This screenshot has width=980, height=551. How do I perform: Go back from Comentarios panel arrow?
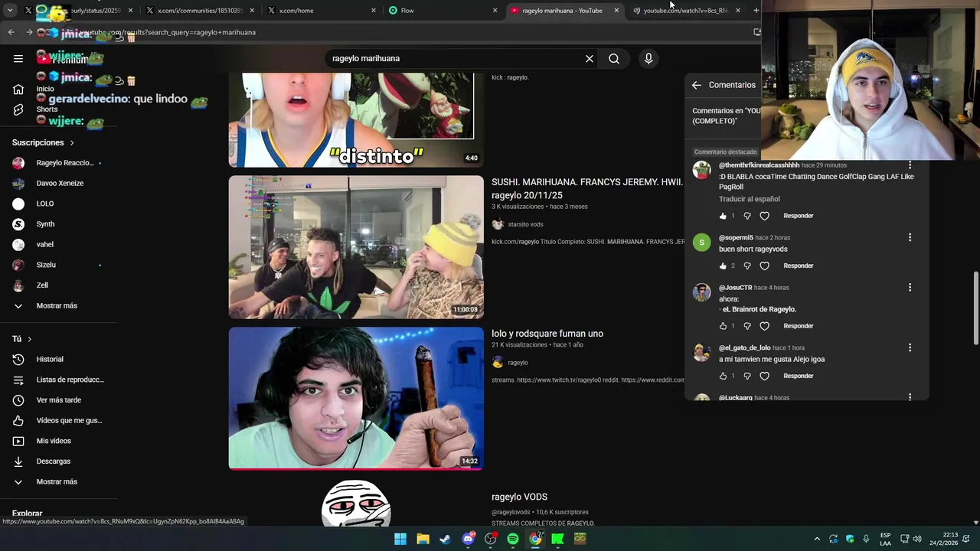pyautogui.click(x=697, y=85)
